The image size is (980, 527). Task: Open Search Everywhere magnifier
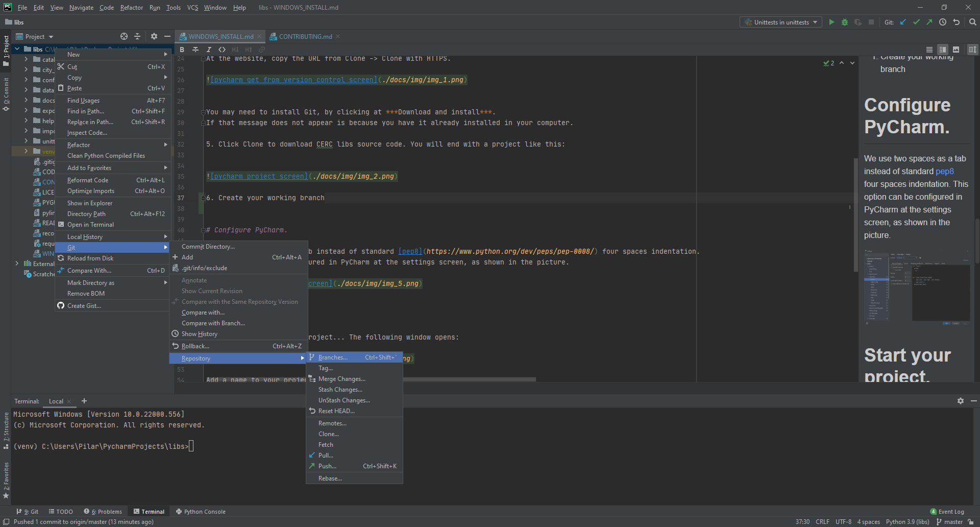(x=972, y=22)
